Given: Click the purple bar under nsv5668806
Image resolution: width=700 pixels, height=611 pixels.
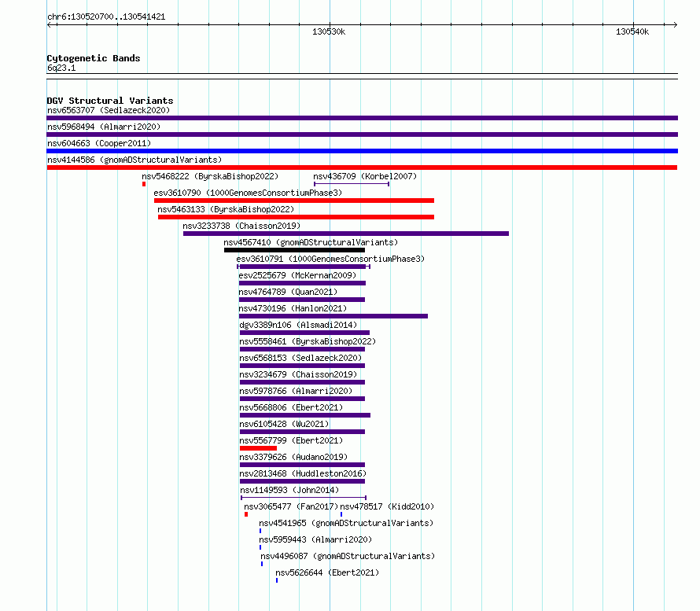Looking at the screenshot, I should tap(305, 415).
